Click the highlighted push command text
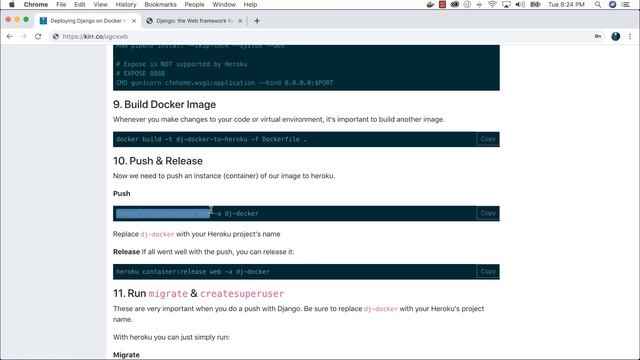640x360 pixels. [163, 213]
